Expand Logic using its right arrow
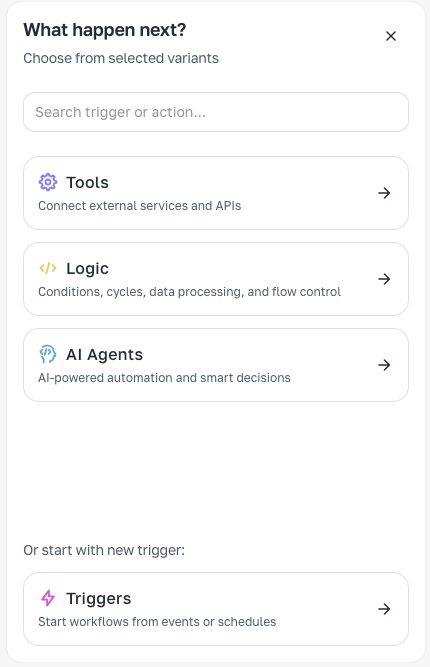This screenshot has width=430, height=667. 384,279
